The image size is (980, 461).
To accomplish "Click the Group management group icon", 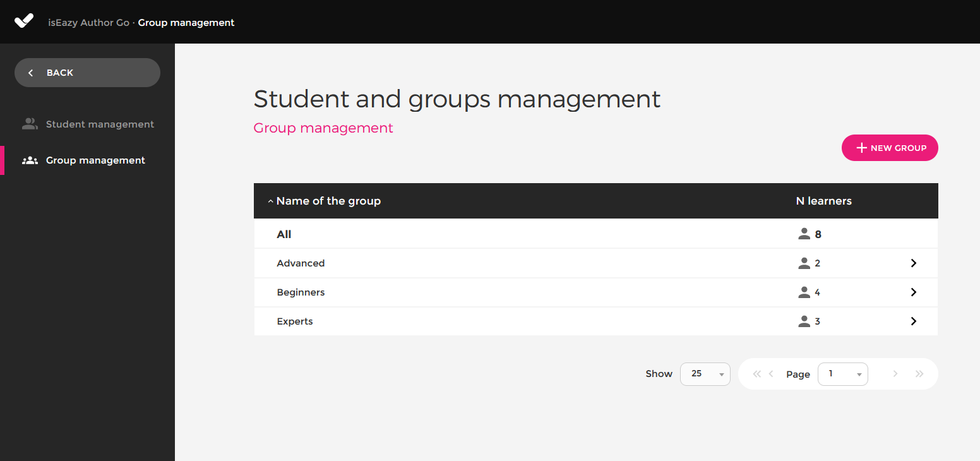I will pos(30,160).
